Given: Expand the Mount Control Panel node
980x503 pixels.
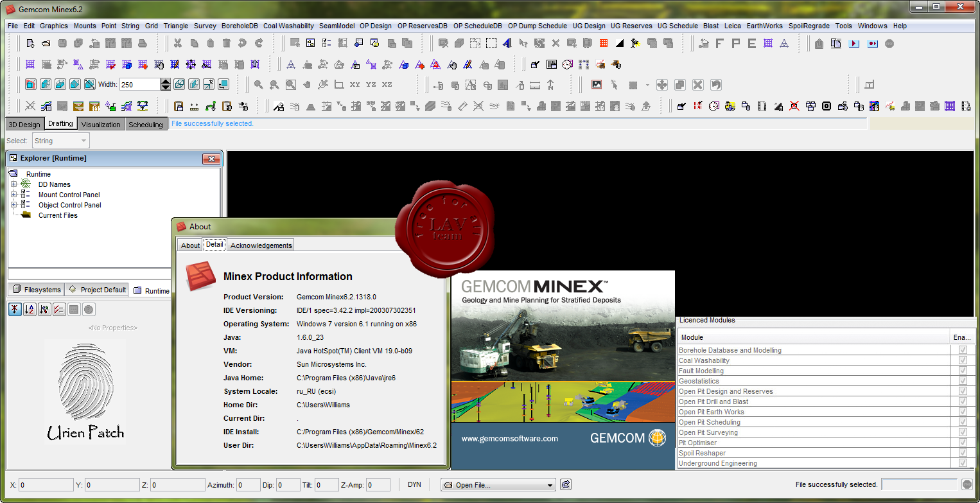Looking at the screenshot, I should pos(13,195).
